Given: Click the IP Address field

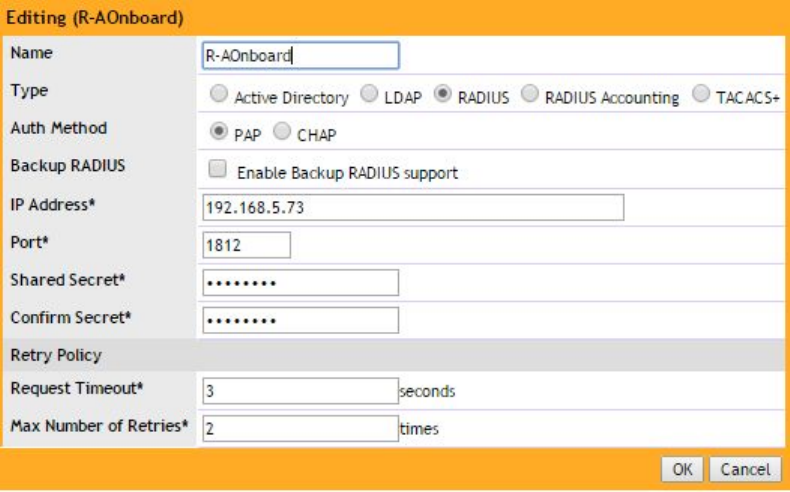Looking at the screenshot, I should click(413, 207).
